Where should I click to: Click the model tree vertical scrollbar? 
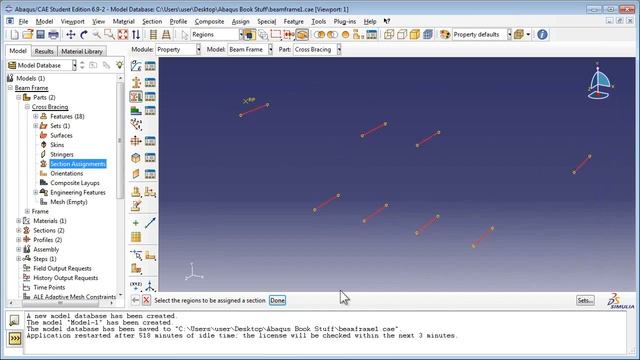120,140
